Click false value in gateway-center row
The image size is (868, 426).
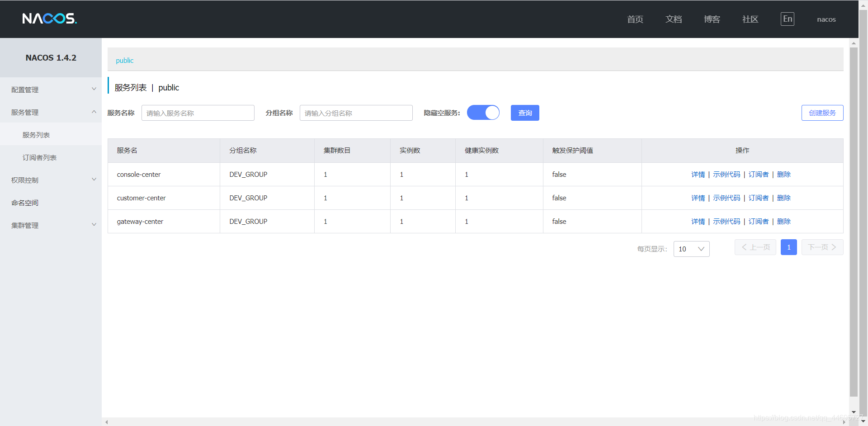(x=559, y=222)
